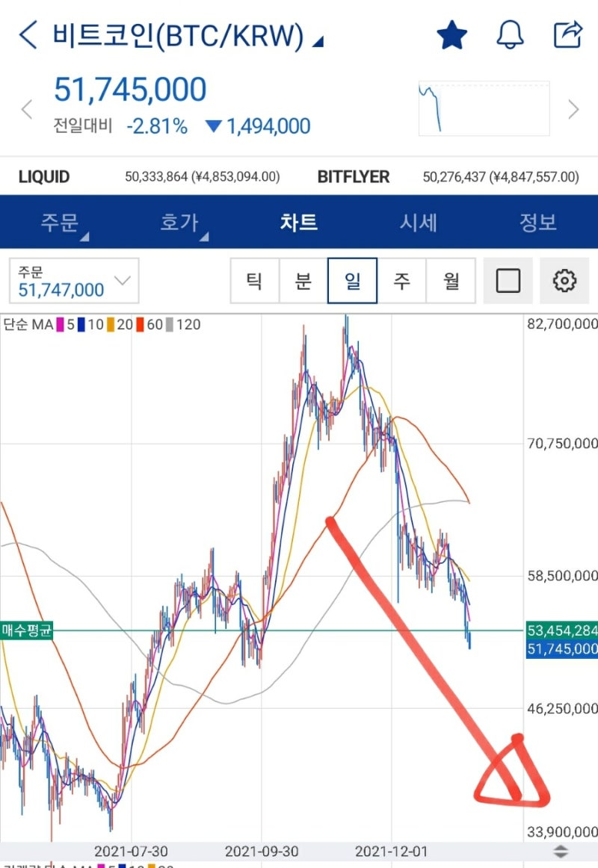The height and width of the screenshot is (868, 598).
Task: Tap the blue MA 10 color swatch
Action: [x=81, y=324]
